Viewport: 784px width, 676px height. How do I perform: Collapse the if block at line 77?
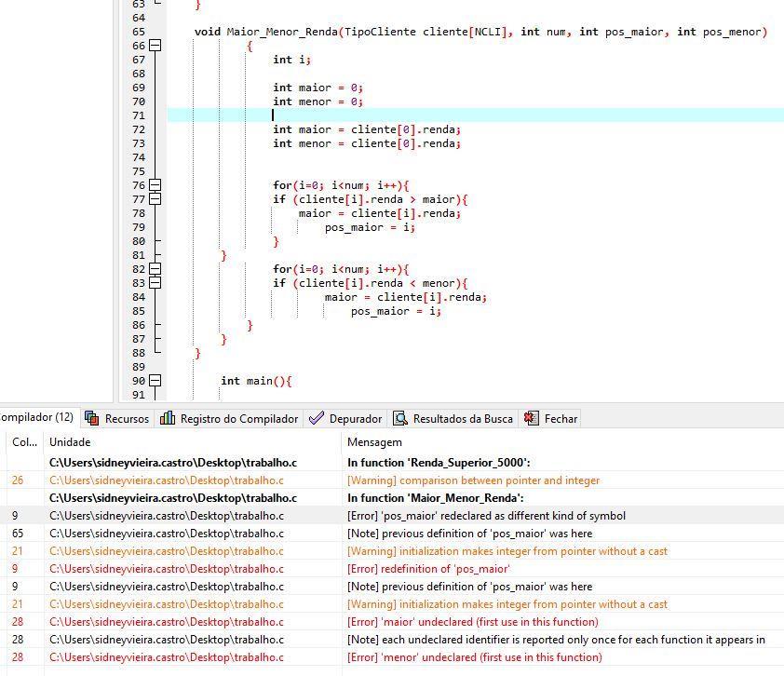(155, 199)
